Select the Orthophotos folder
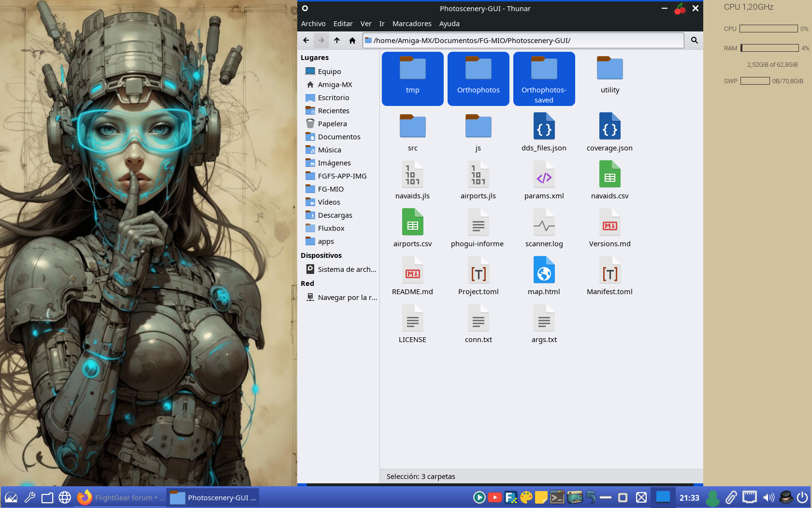 [x=478, y=78]
